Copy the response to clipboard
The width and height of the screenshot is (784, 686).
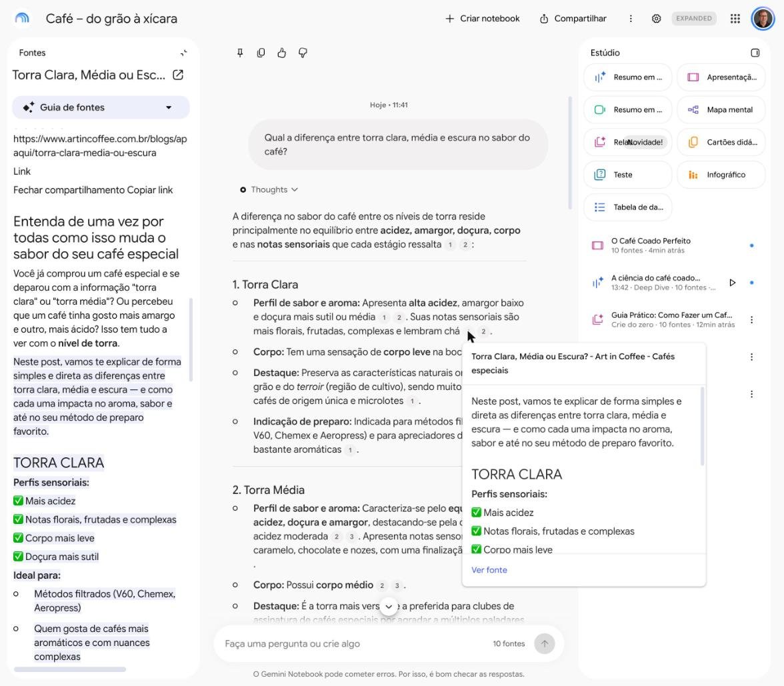[261, 53]
